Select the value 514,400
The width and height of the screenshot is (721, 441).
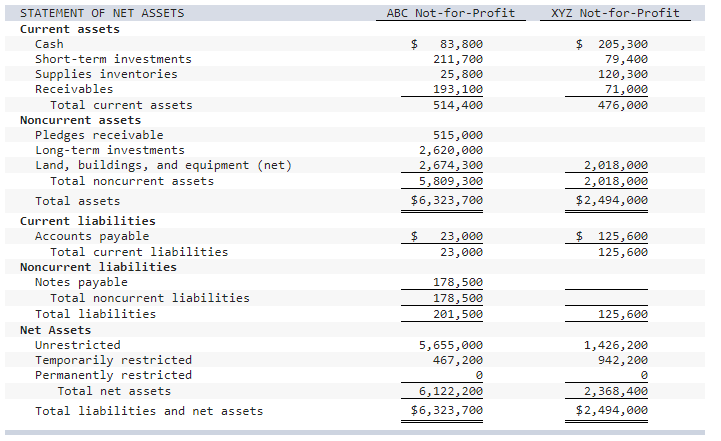[x=458, y=105]
